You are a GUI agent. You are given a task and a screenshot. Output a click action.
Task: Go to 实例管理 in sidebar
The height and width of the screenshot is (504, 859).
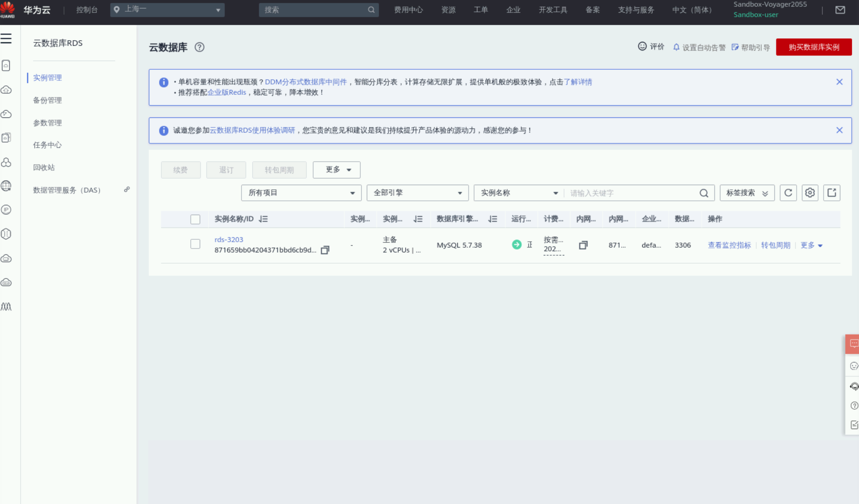[47, 78]
